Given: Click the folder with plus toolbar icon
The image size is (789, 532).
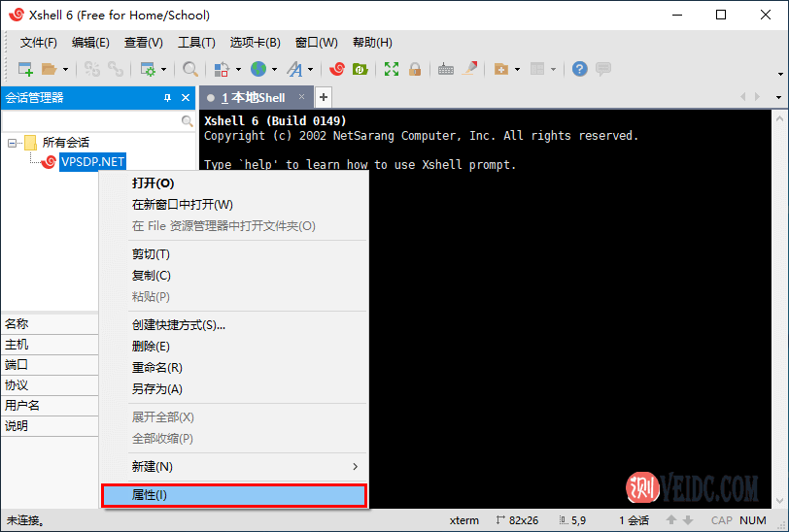Looking at the screenshot, I should tap(501, 69).
